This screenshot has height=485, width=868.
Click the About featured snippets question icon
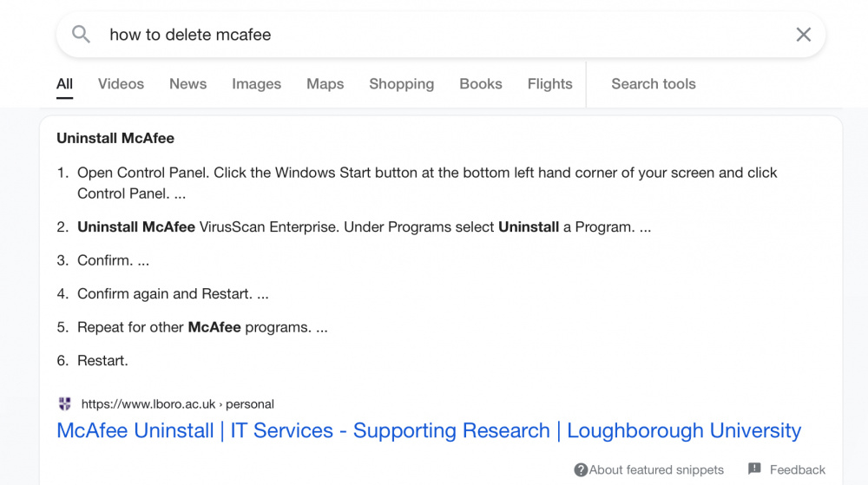point(580,469)
